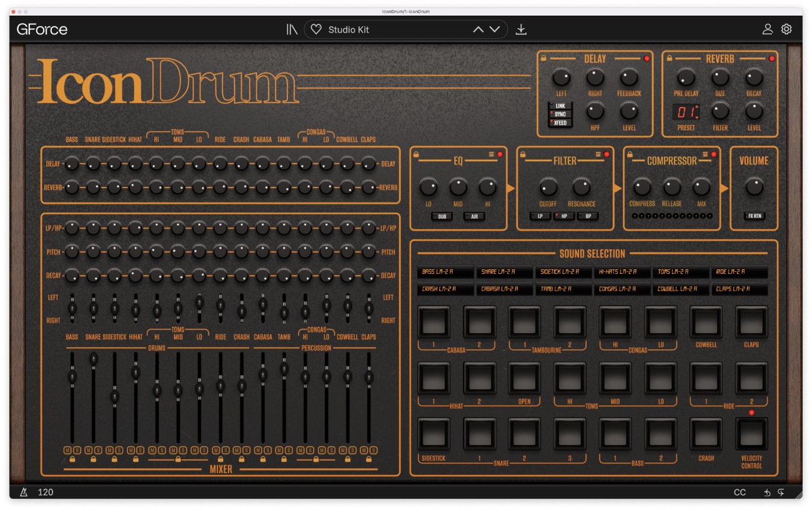812x510 pixels.
Task: Switch filter to HP mode
Action: 564,216
